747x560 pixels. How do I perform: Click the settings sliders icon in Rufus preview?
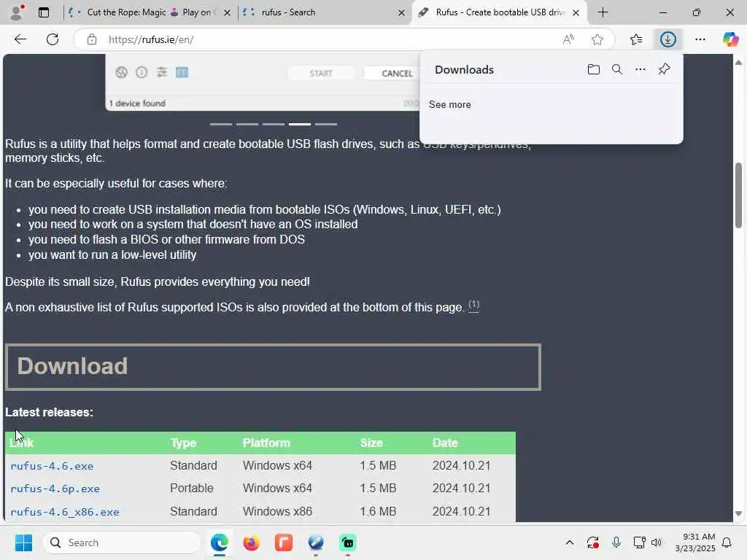pos(162,72)
